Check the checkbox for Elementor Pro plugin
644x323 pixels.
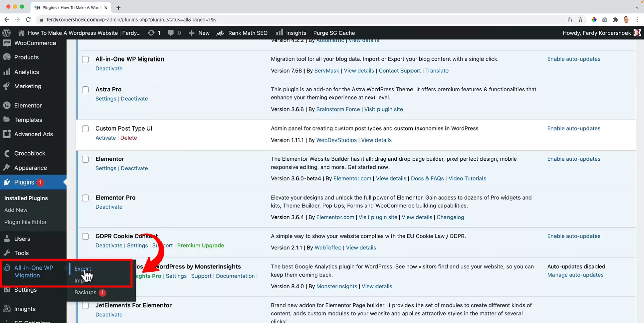point(85,198)
